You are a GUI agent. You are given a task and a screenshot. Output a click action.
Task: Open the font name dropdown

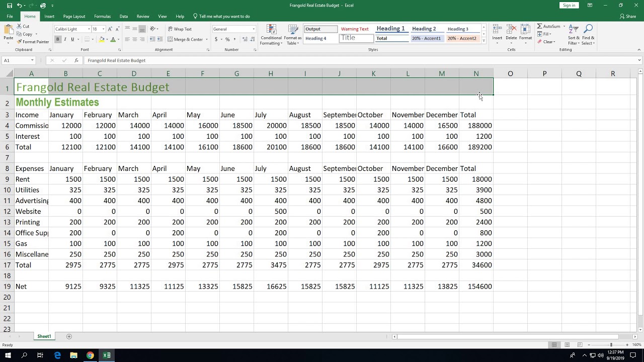pos(89,29)
